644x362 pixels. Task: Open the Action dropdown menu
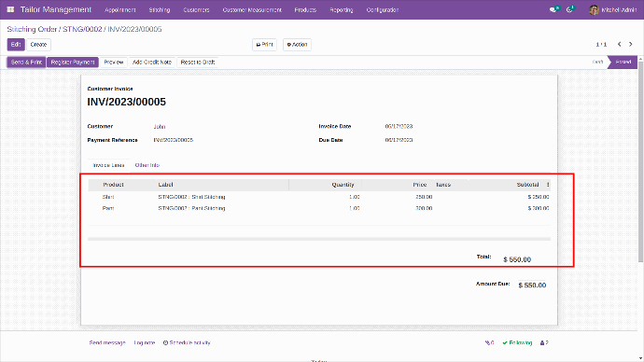click(x=297, y=45)
